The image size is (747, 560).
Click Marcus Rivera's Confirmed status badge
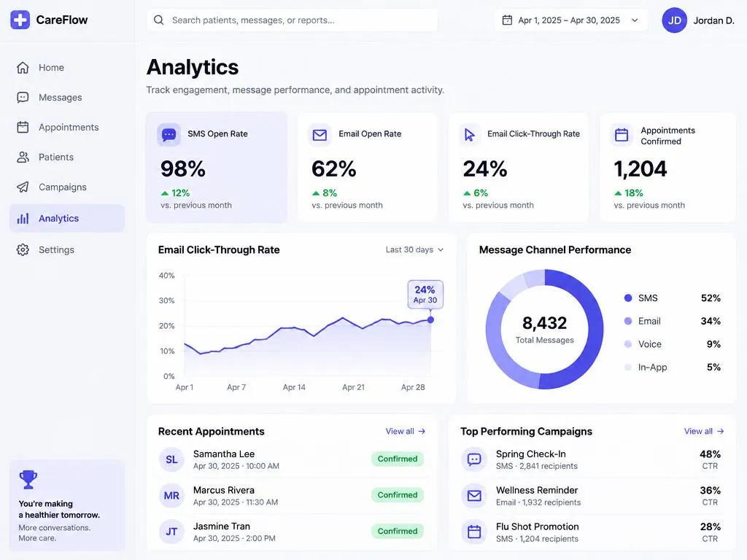(398, 495)
